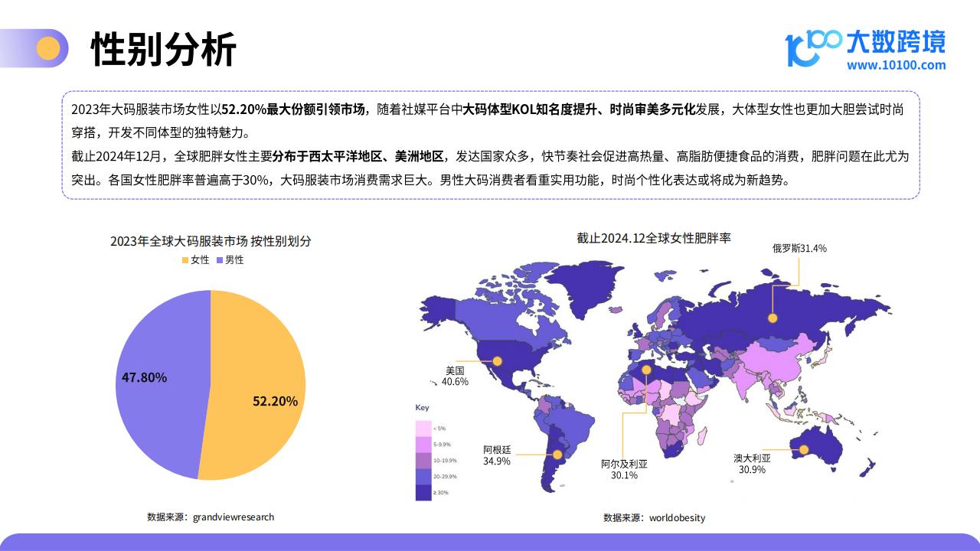Click the ≥ 30% legend color swatch
This screenshot has height=551, width=980.
click(x=423, y=492)
